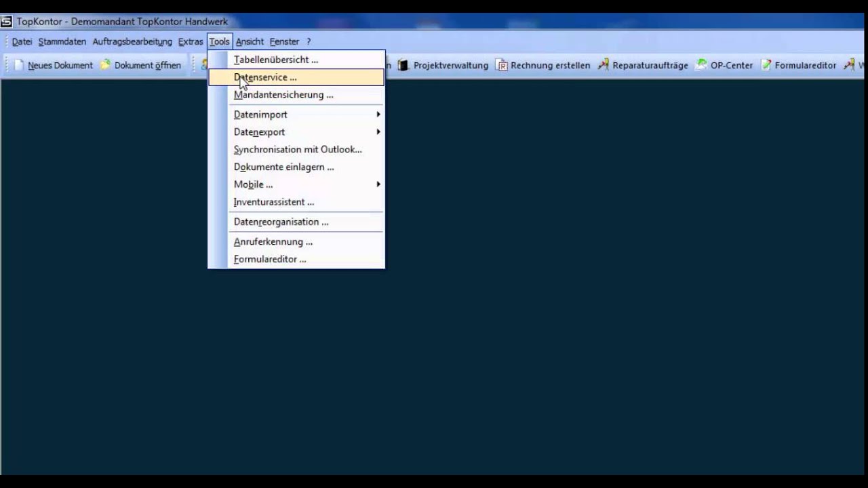
Task: Open Mandantensicherung from the Tools menu
Action: pyautogui.click(x=296, y=95)
